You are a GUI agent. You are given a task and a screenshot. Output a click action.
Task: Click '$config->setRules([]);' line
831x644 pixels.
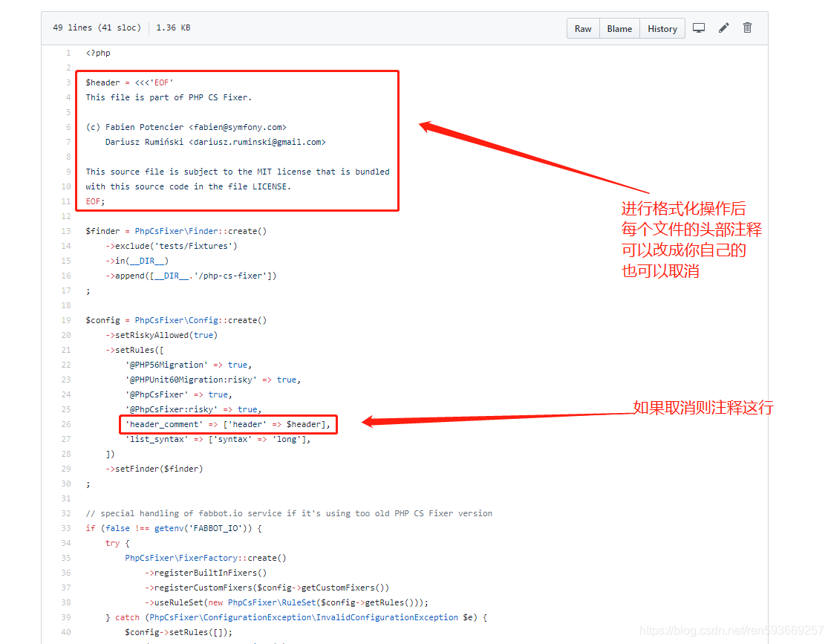[x=178, y=632]
